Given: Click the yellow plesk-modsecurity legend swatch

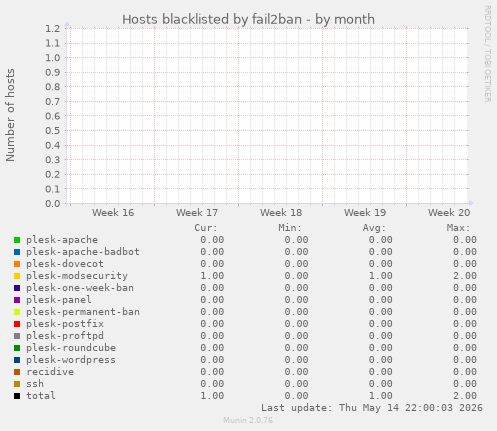Looking at the screenshot, I should [17, 276].
